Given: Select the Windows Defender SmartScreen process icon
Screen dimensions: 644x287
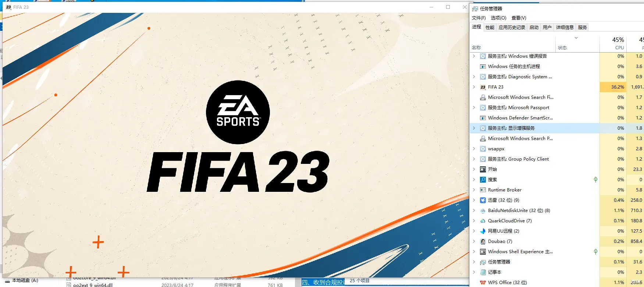Looking at the screenshot, I should 483,118.
